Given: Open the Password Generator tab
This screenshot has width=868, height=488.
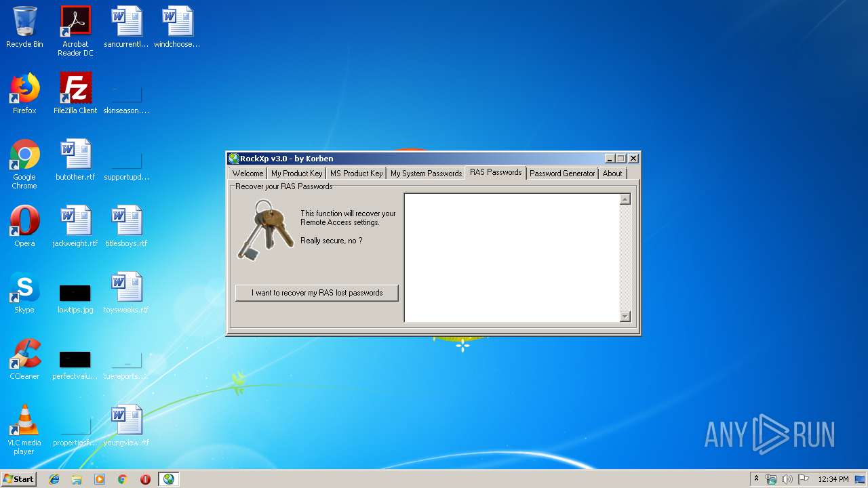Looking at the screenshot, I should tap(562, 174).
